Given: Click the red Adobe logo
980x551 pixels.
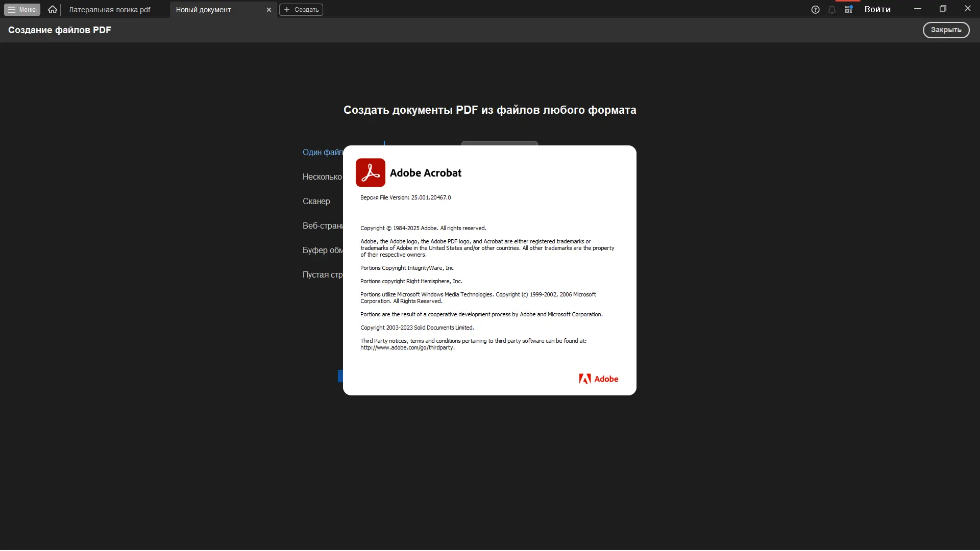Looking at the screenshot, I should 598,379.
